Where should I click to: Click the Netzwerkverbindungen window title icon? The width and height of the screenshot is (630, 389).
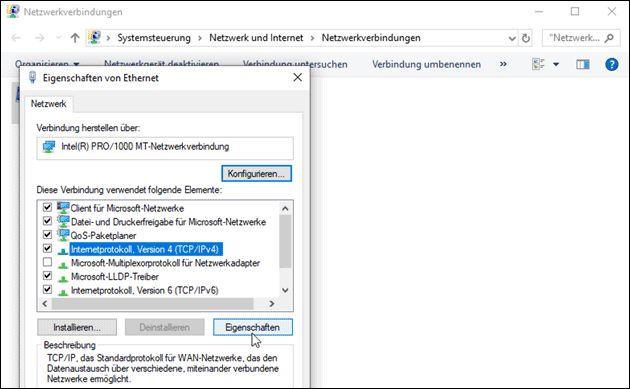pyautogui.click(x=13, y=11)
